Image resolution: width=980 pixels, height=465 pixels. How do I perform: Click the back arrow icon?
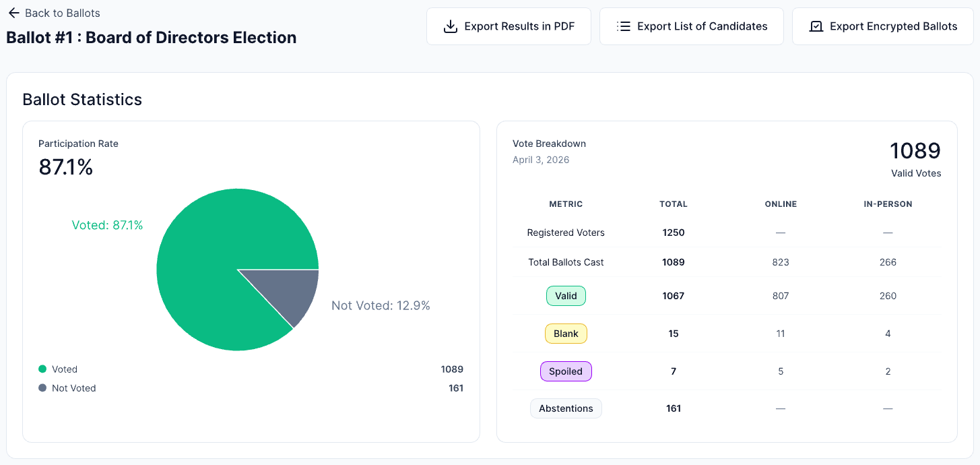(x=13, y=13)
